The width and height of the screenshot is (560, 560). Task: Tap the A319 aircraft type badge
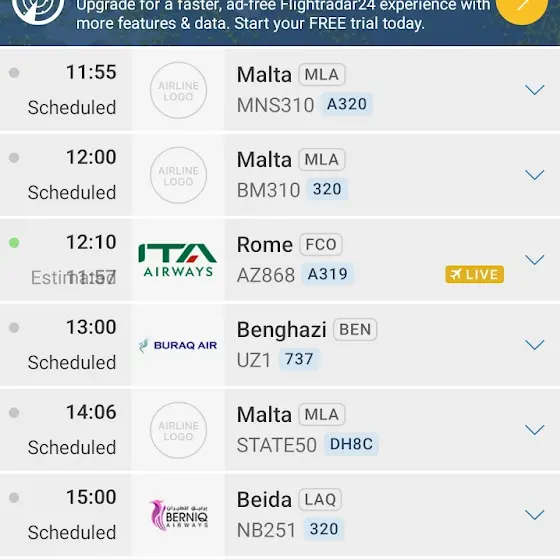pos(328,274)
